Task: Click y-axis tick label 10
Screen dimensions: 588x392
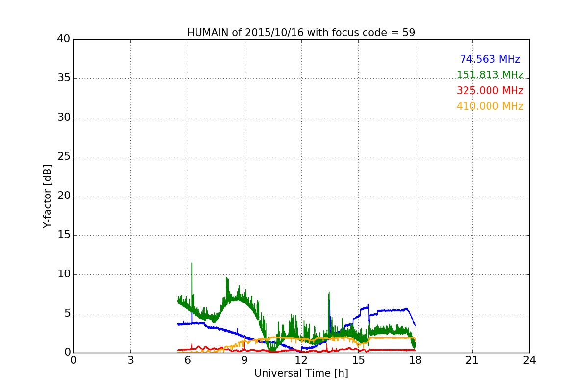Action: (64, 274)
